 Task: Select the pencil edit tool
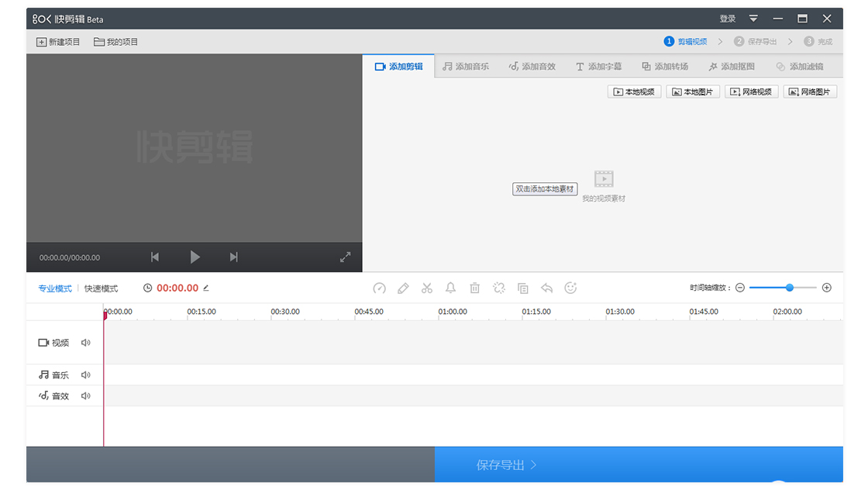[403, 288]
